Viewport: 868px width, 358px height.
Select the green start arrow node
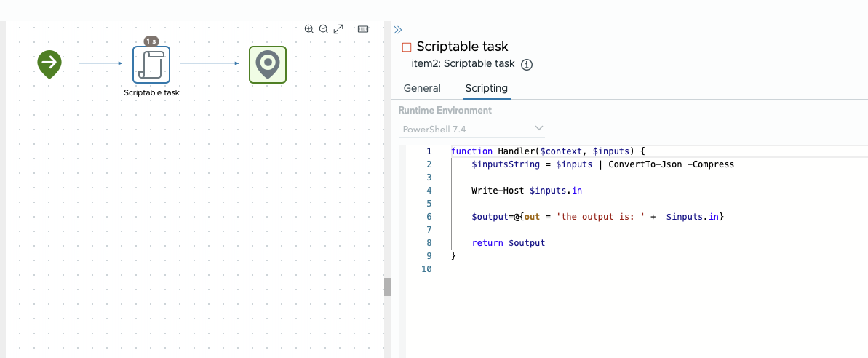(49, 64)
